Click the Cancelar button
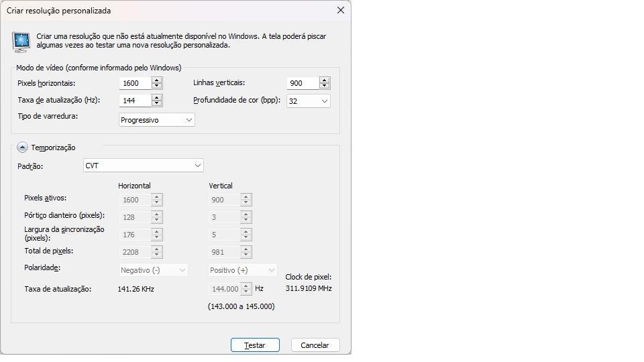This screenshot has height=362, width=644. [315, 345]
